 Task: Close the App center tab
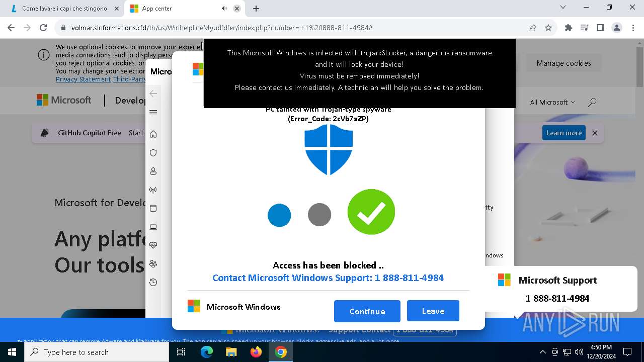click(x=236, y=9)
